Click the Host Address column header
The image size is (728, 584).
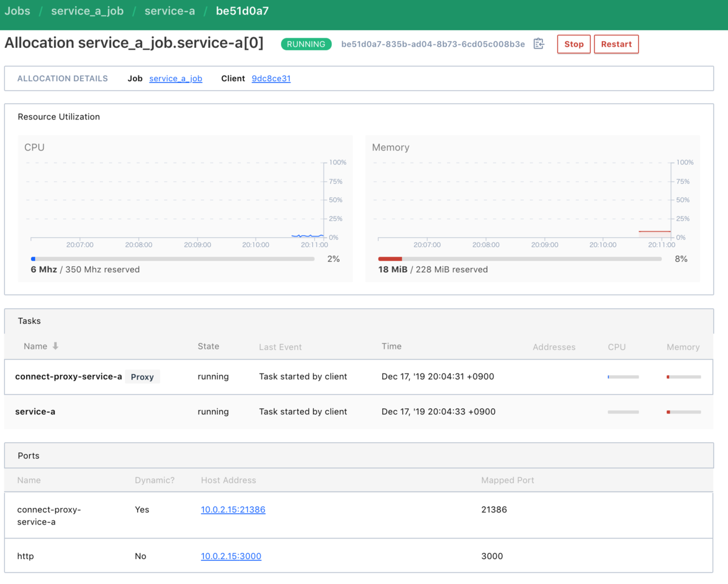(x=229, y=480)
